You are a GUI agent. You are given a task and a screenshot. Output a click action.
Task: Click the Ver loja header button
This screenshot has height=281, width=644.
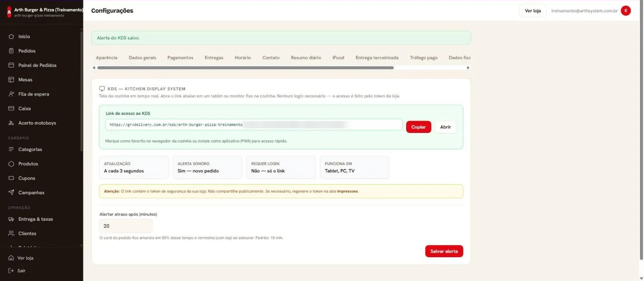pyautogui.click(x=533, y=11)
